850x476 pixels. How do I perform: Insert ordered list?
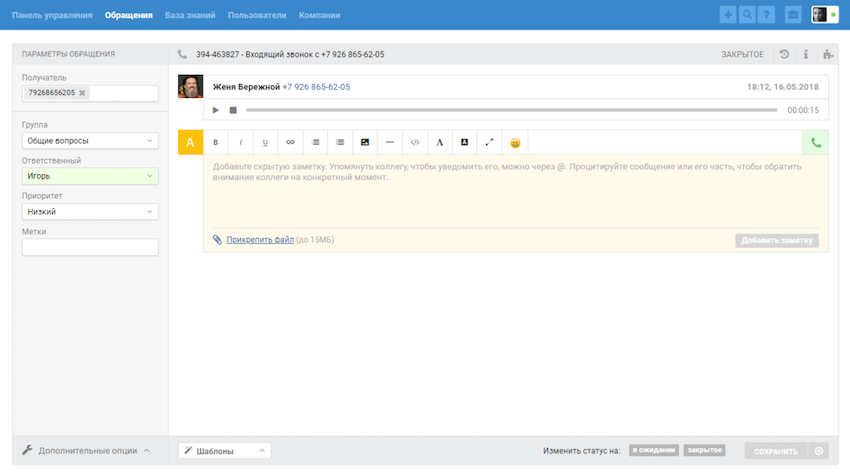click(x=315, y=143)
